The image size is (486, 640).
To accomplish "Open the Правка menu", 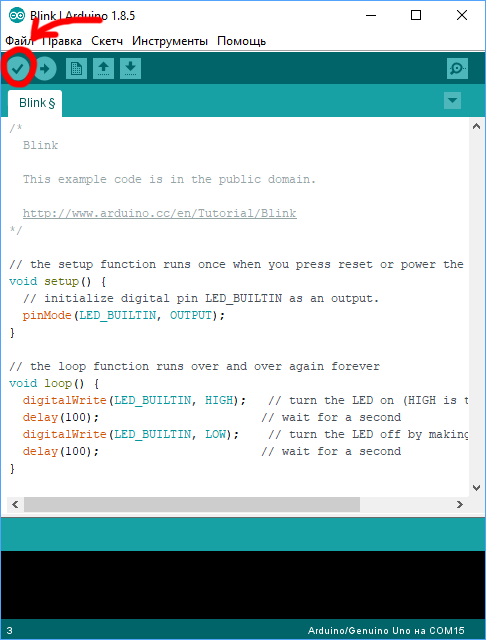I will click(62, 41).
